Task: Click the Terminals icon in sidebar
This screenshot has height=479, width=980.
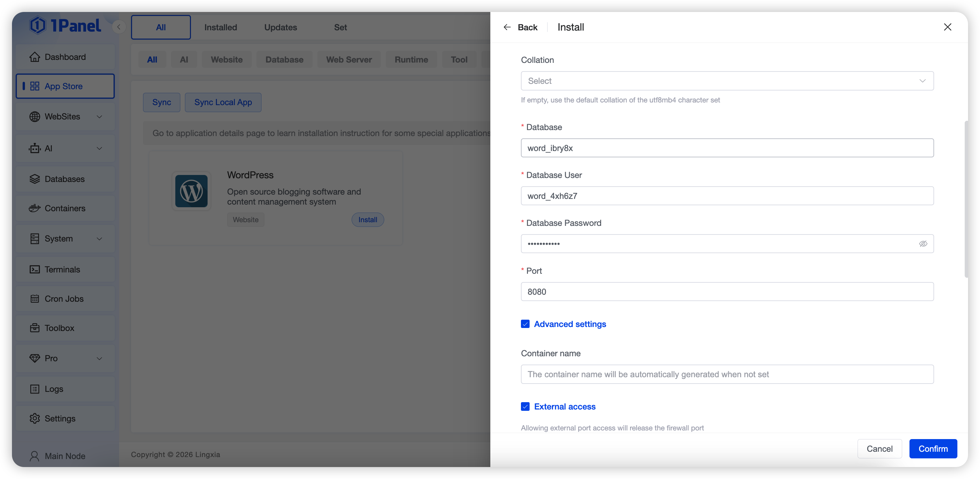Action: 35,270
